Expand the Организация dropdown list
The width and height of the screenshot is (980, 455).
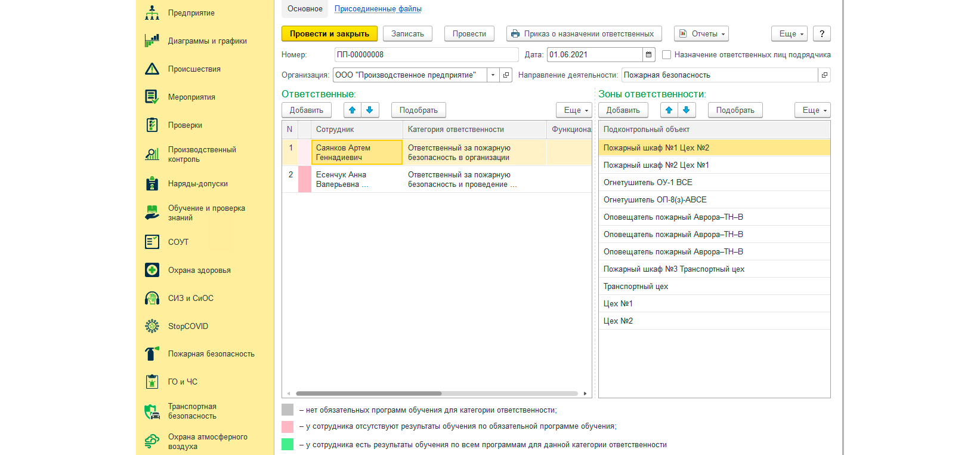tap(493, 75)
